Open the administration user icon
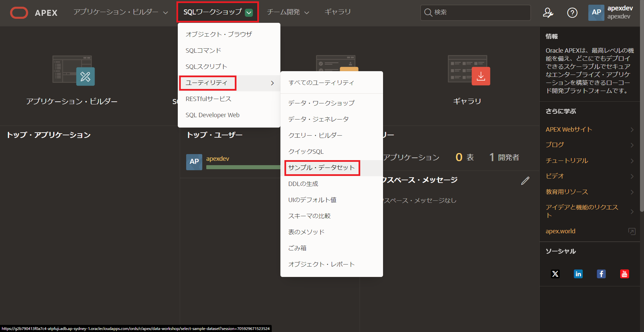This screenshot has width=644, height=332. (548, 13)
